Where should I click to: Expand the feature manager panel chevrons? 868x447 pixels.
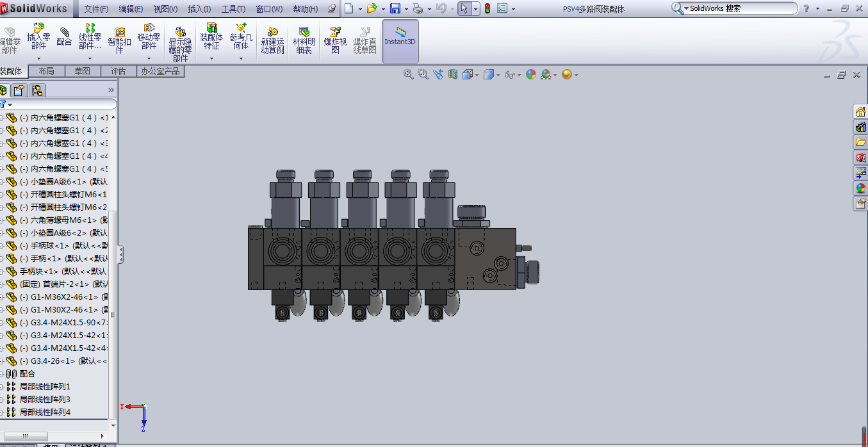click(111, 90)
